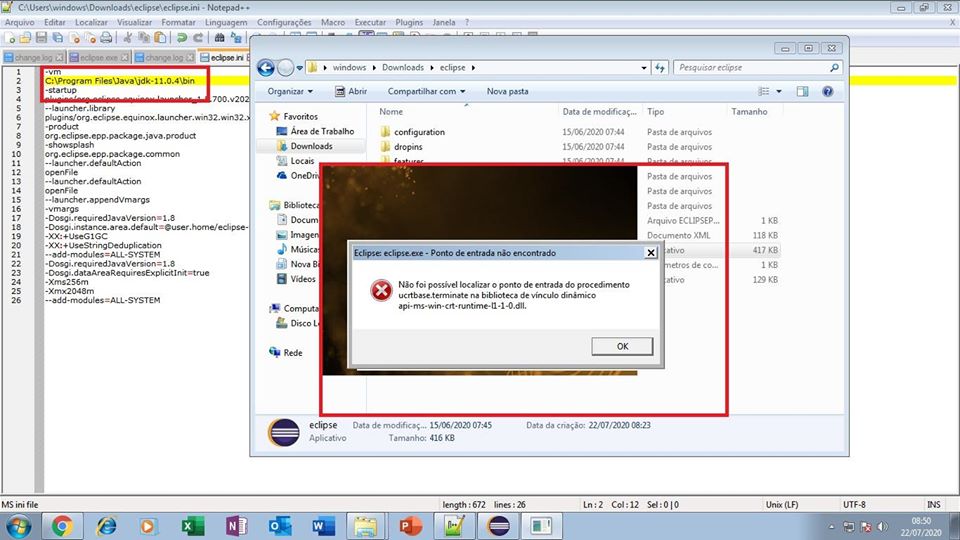Viewport: 960px width, 540px height.
Task: Click OK in the error dialog
Action: tap(622, 346)
